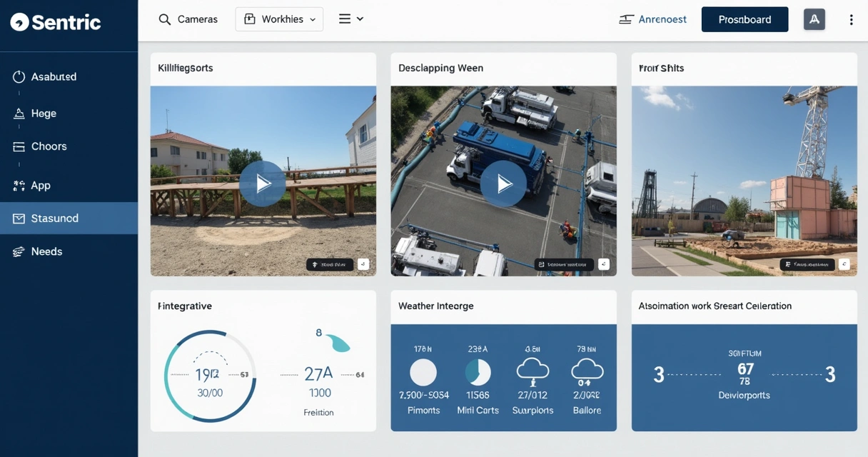Select the Stasunod sidebar entry
This screenshot has height=457, width=868.
54,218
